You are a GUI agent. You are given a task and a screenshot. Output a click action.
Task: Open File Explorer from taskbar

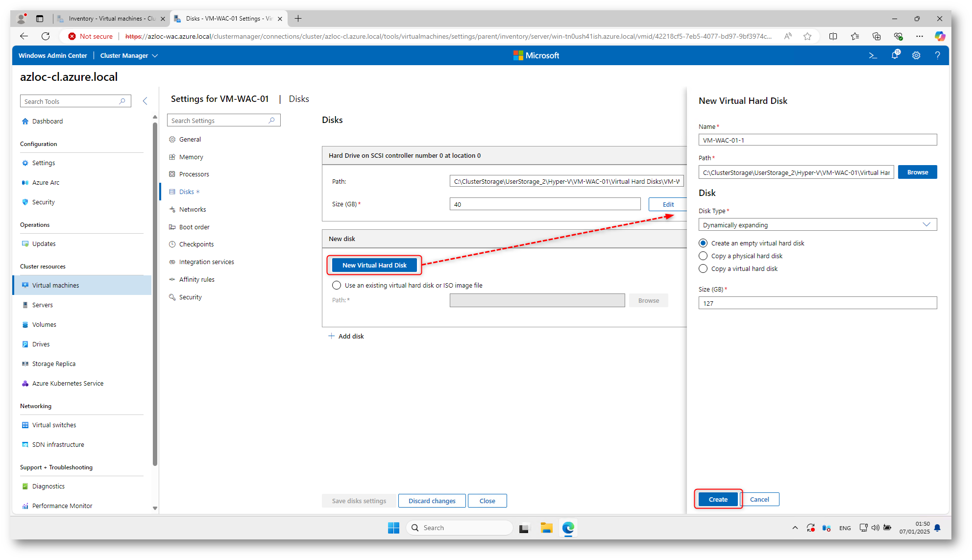pos(546,528)
